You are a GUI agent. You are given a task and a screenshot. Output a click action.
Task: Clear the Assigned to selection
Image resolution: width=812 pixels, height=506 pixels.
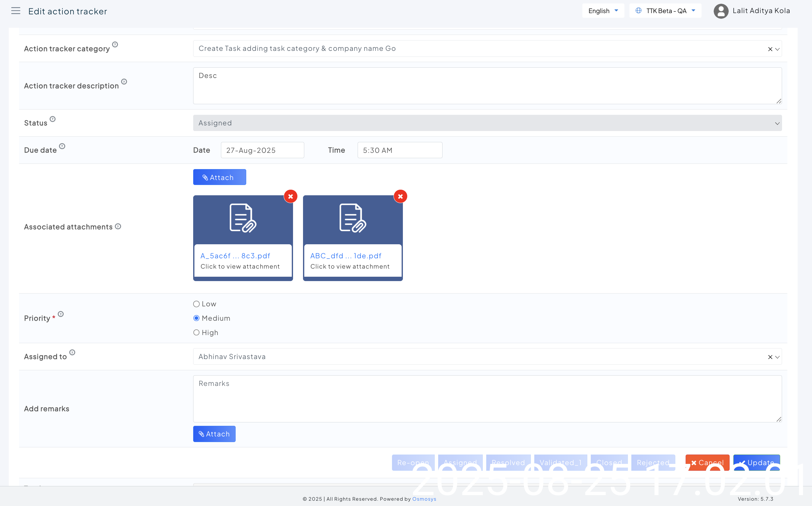(770, 357)
